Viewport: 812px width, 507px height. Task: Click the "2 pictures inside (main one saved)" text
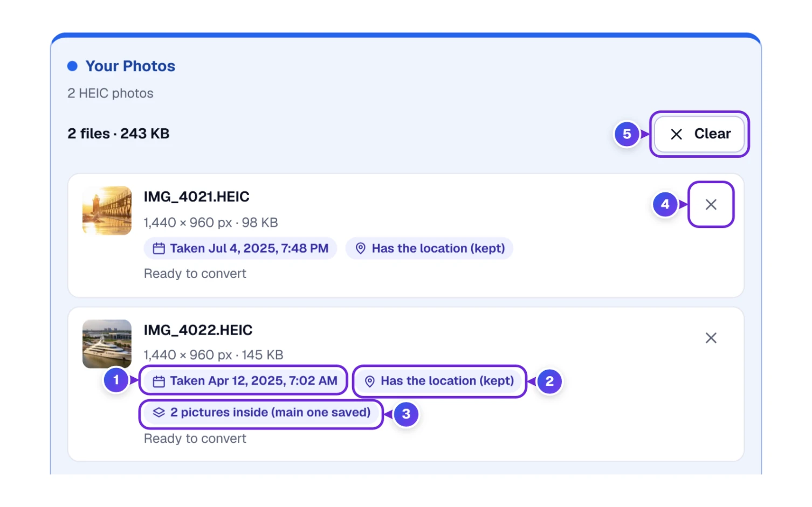coord(271,412)
